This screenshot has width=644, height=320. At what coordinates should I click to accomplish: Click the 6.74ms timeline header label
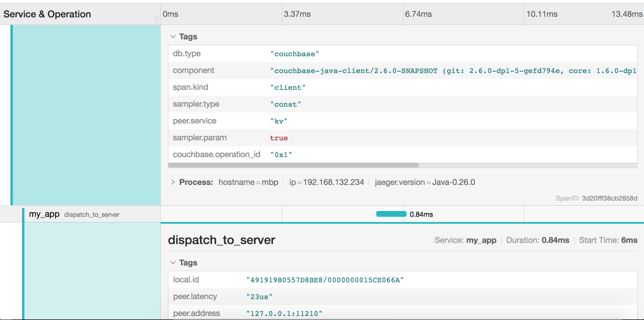[x=419, y=14]
